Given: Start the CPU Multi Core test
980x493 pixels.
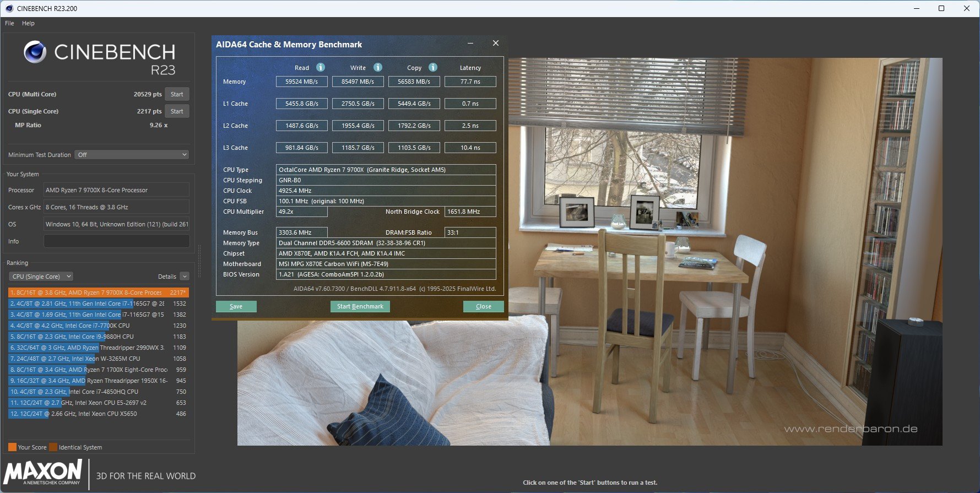Looking at the screenshot, I should pos(177,94).
